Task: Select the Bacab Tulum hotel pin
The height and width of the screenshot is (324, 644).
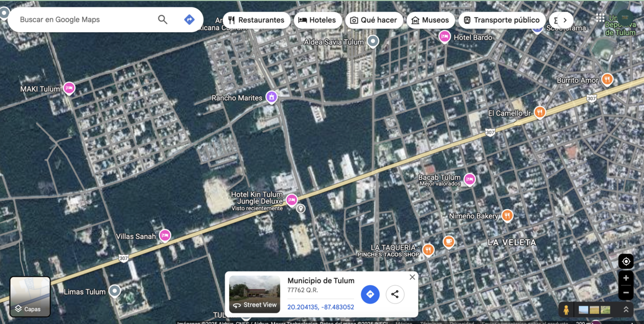Action: pyautogui.click(x=470, y=179)
